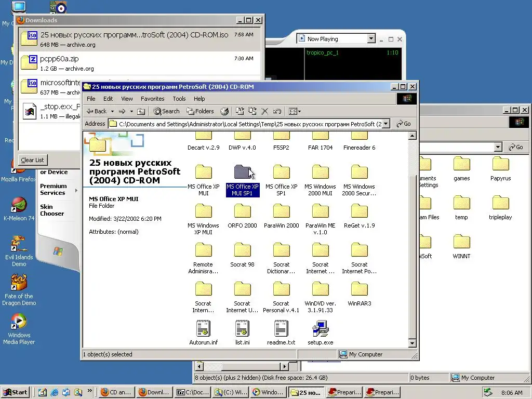Open the Edit menu
532x399 pixels.
(108, 99)
